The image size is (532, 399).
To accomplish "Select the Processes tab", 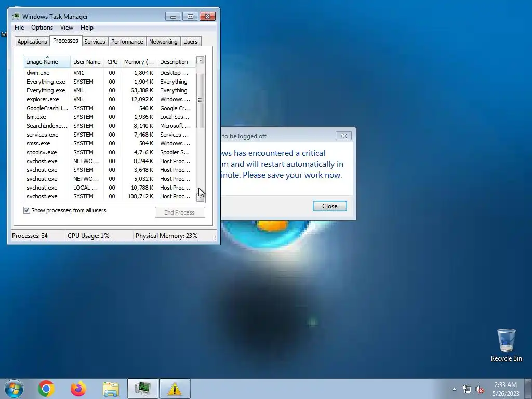I will tap(65, 41).
